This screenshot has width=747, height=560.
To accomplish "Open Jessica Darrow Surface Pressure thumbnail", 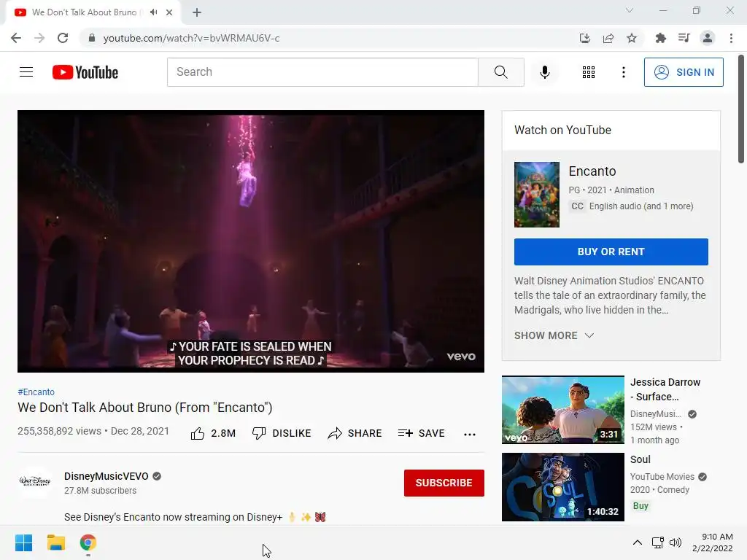I will tap(562, 410).
